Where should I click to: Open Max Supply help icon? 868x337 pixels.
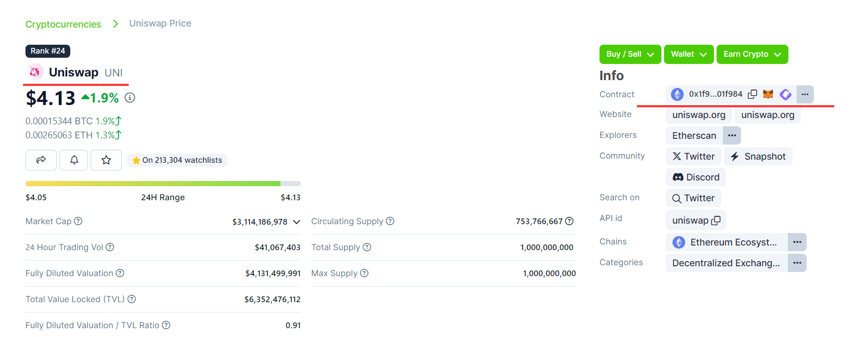[364, 273]
